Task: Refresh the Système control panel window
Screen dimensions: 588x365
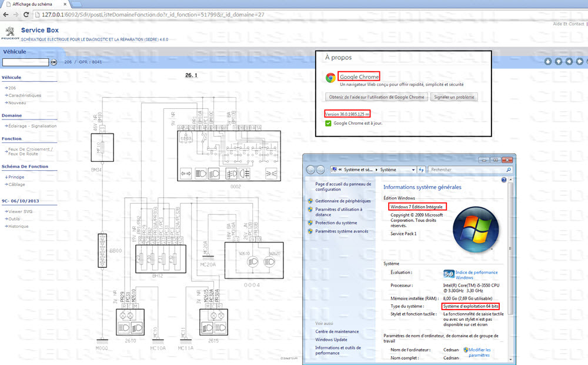Action: tap(421, 170)
